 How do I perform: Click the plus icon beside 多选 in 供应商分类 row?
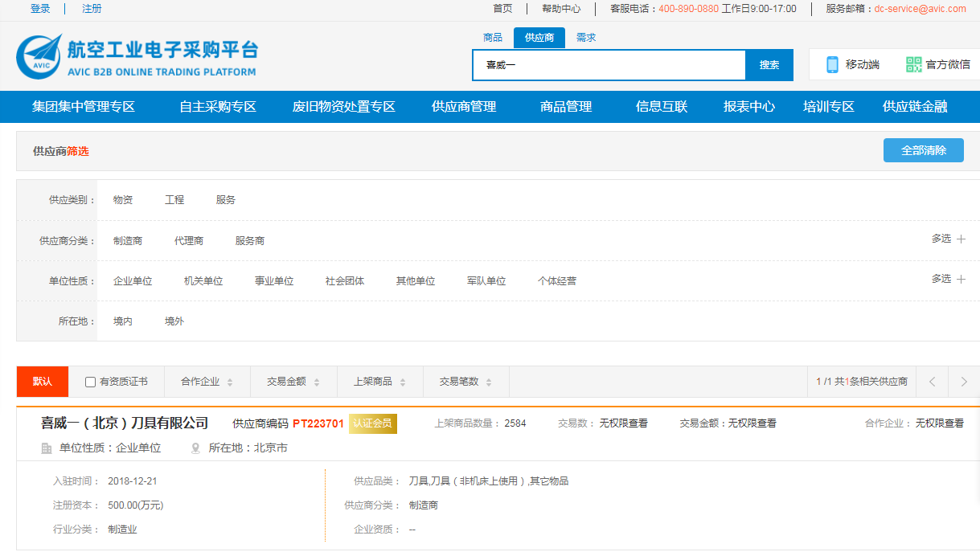click(x=961, y=239)
